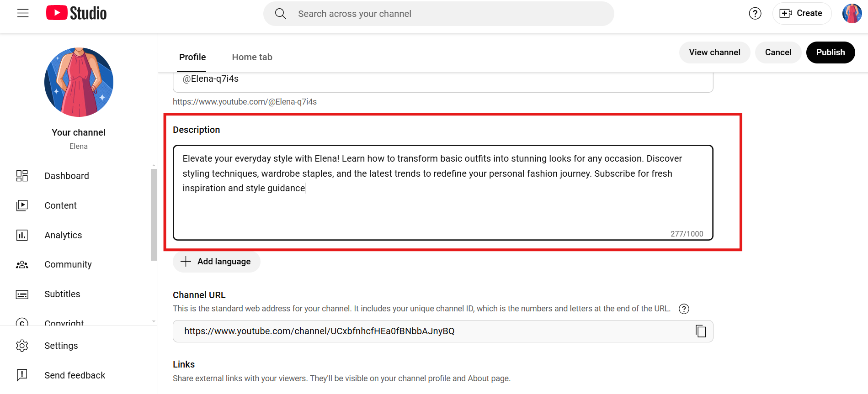Select the Profile tab
The image size is (868, 394).
[192, 57]
